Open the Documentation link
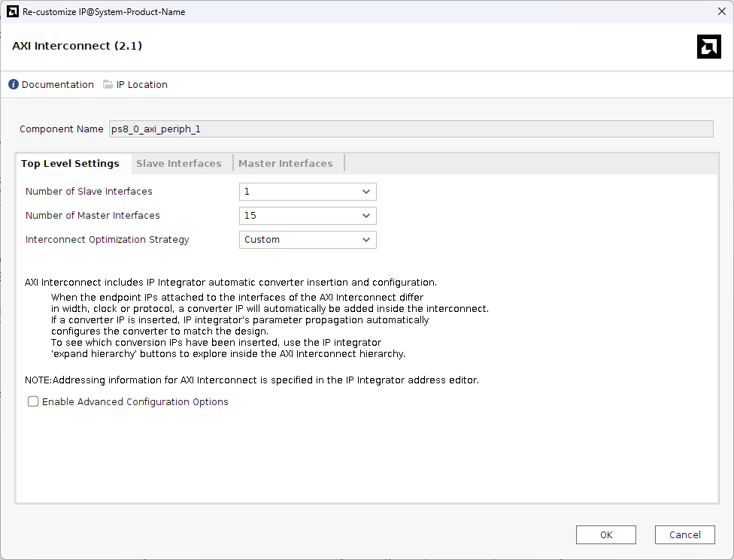Screen dimensions: 734x560 57,84
